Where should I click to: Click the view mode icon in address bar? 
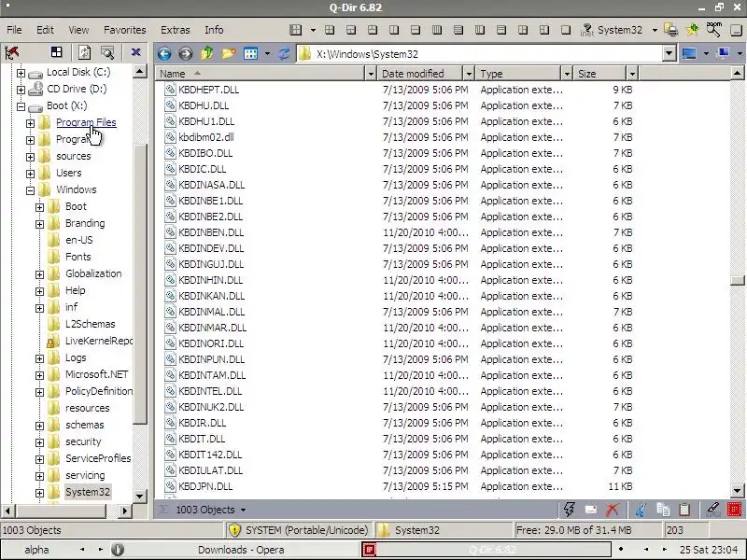click(x=250, y=53)
